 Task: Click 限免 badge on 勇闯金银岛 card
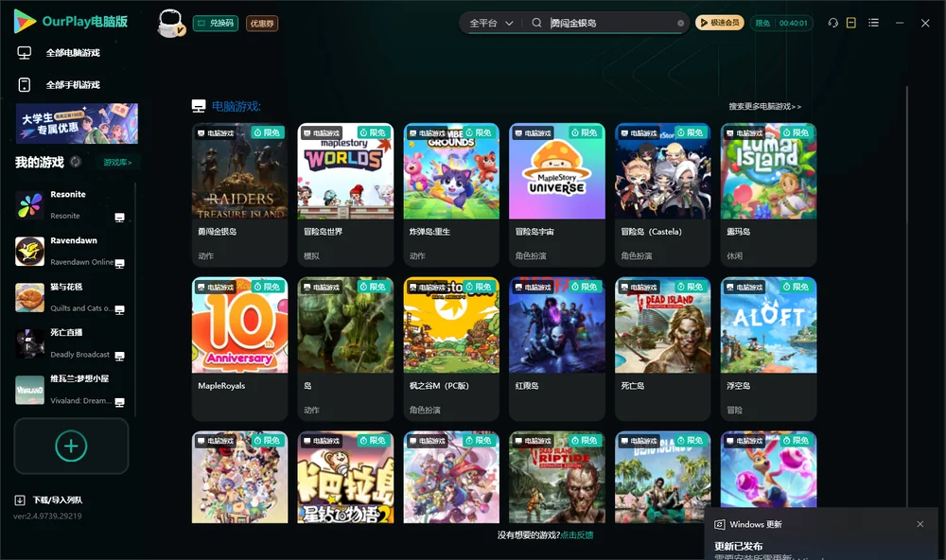pos(268,132)
